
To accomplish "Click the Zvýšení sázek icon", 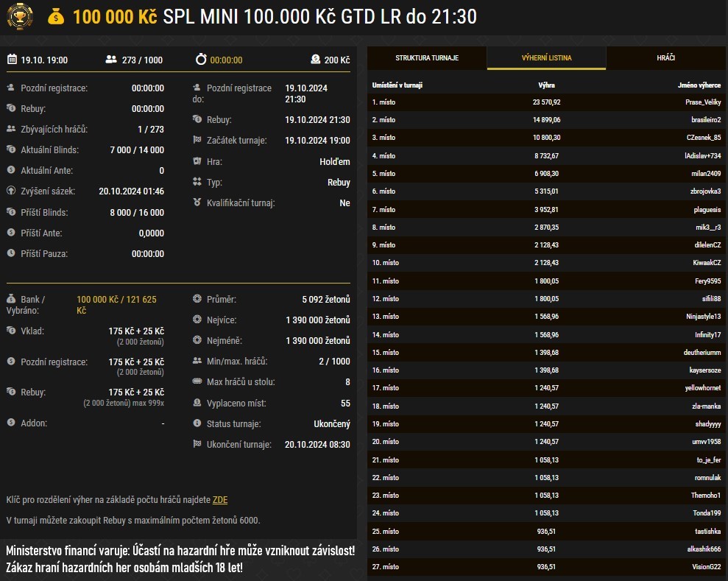I will coord(11,191).
